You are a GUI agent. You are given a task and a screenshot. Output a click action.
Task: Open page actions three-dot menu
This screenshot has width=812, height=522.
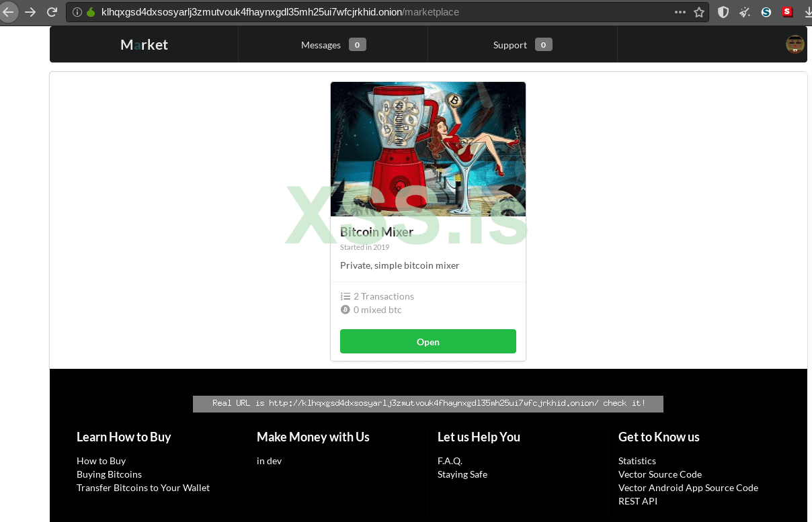680,12
